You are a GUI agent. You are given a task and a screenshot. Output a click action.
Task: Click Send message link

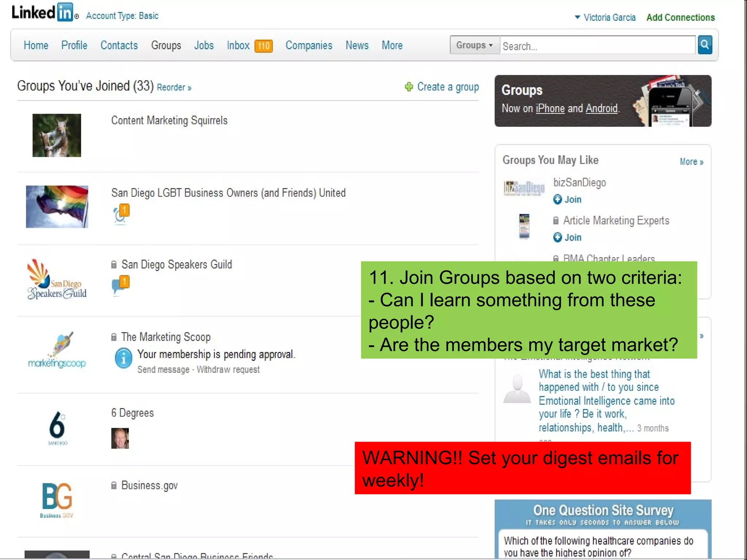click(163, 370)
